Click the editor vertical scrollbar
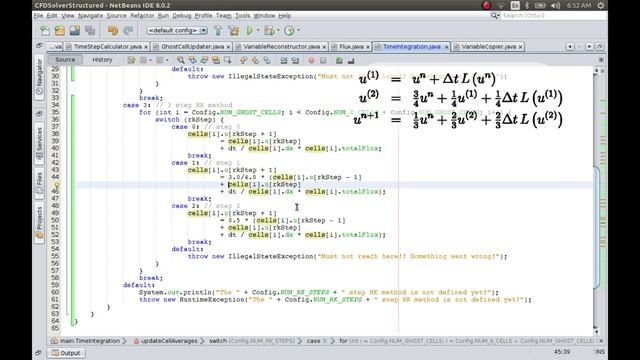This screenshot has height=360, width=640. pyautogui.click(x=596, y=227)
